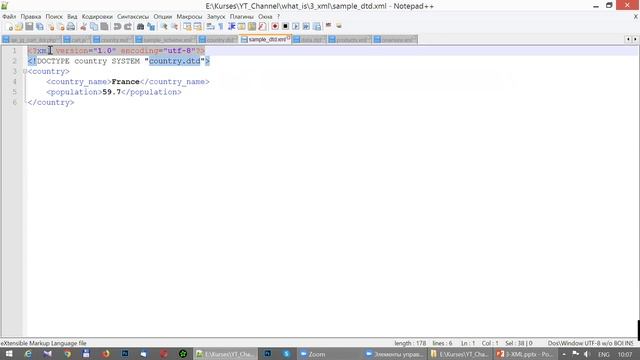
Task: Open the Плагины menu
Action: pos(242,17)
